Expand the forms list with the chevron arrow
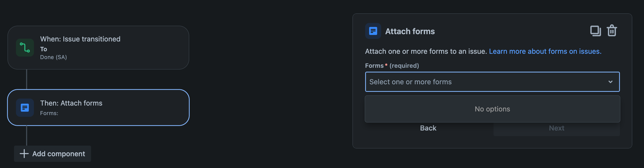This screenshot has height=168, width=644. tap(610, 82)
